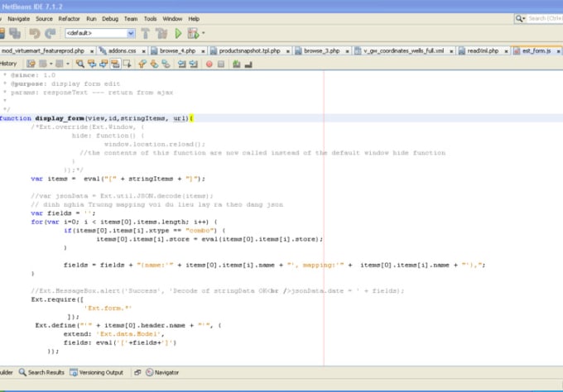Click the Ext.require([ code line

tap(57, 299)
